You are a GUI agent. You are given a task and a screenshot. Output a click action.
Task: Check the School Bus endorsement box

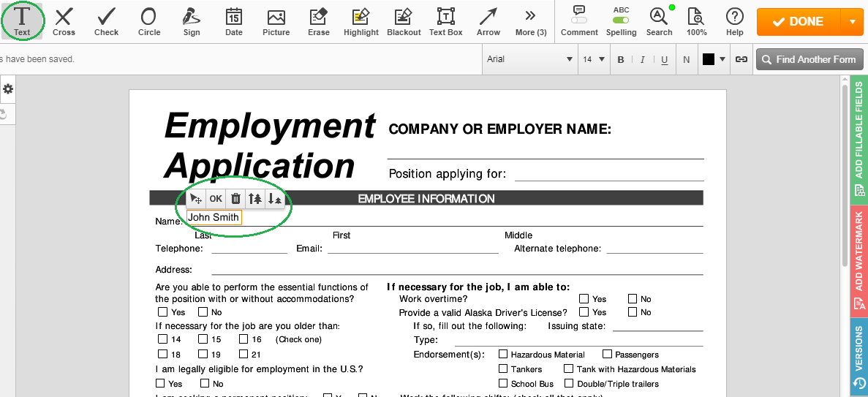click(503, 383)
